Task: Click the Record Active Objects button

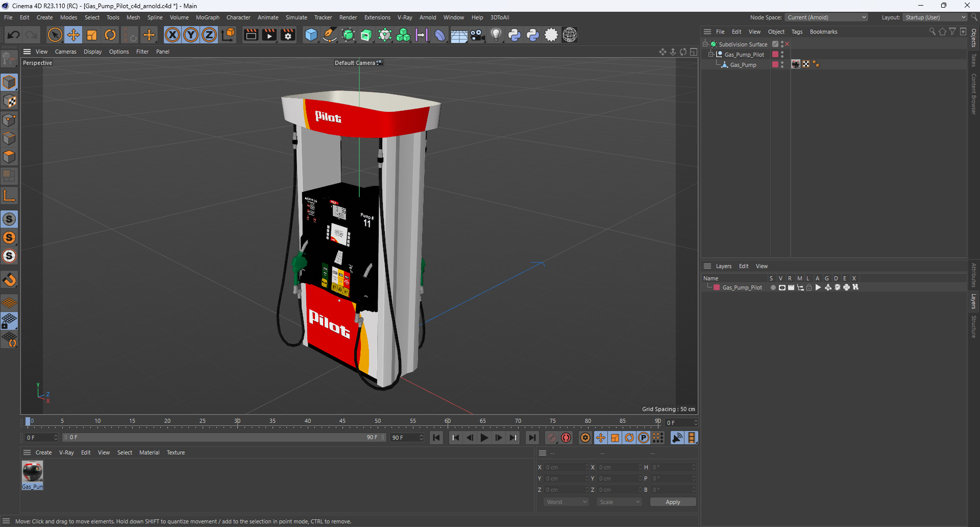Action: click(552, 438)
